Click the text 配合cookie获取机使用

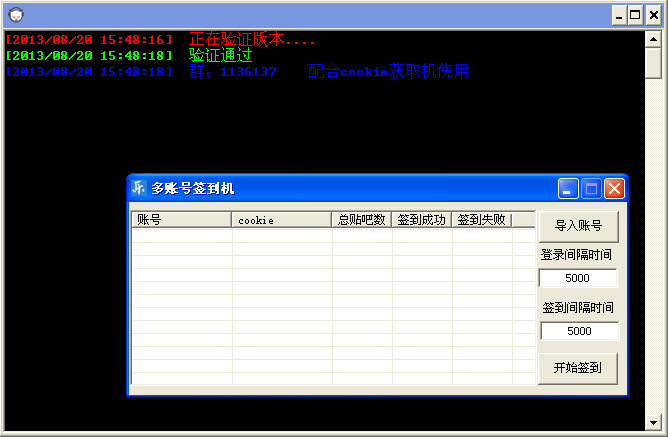[388, 71]
